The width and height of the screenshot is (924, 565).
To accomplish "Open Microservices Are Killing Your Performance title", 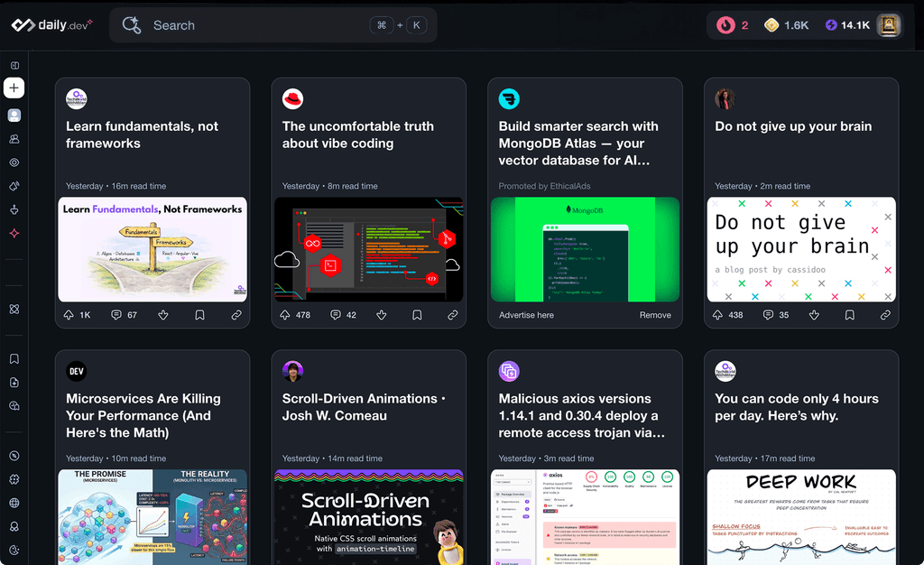I will pyautogui.click(x=143, y=415).
